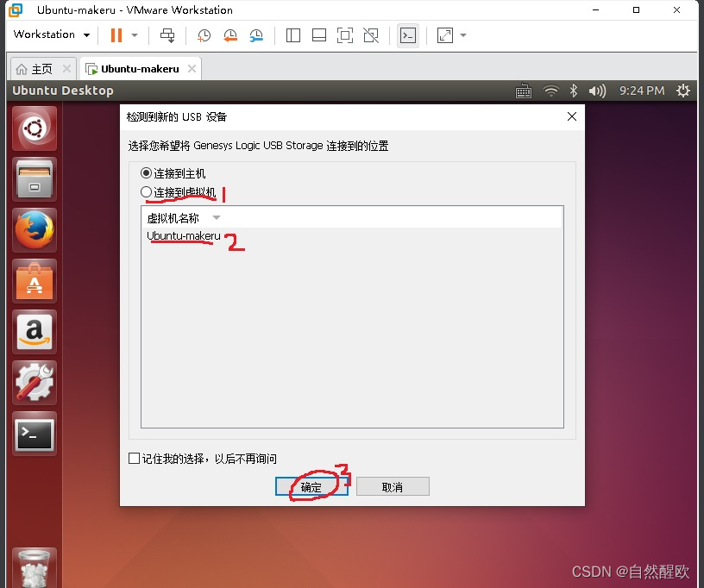Select the 连接到主机 radio option
This screenshot has height=588, width=704.
pyautogui.click(x=147, y=172)
